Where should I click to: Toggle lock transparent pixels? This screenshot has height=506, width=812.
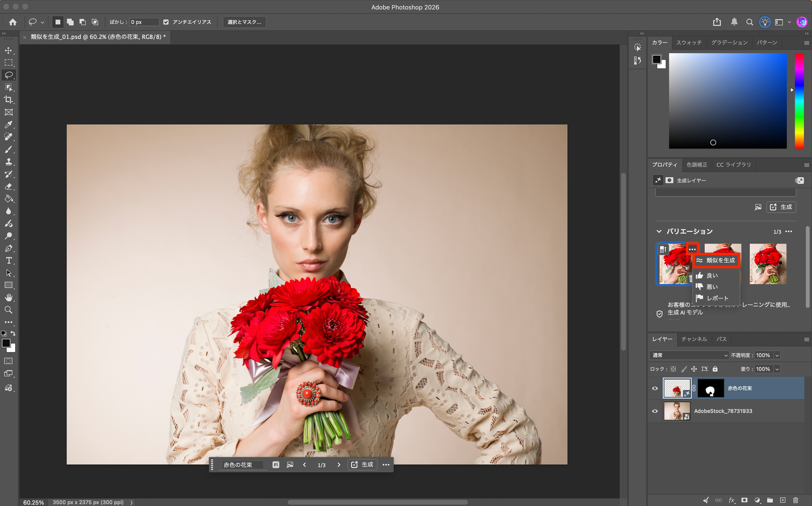[x=673, y=369]
